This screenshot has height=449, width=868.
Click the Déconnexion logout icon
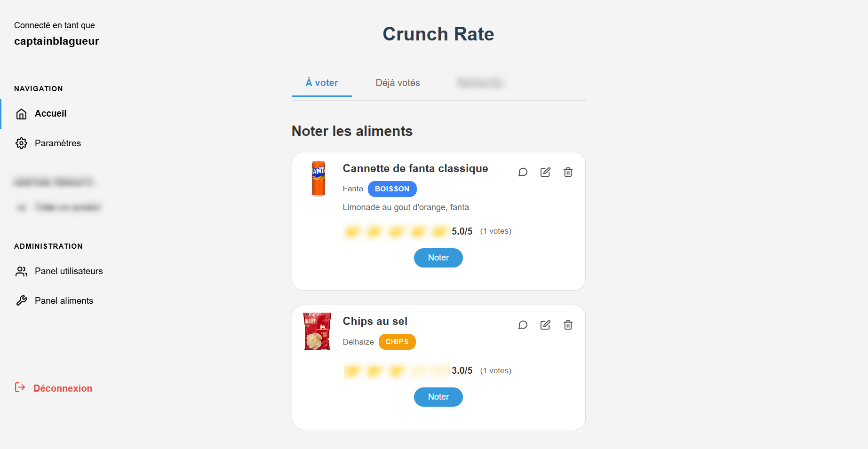tap(20, 387)
